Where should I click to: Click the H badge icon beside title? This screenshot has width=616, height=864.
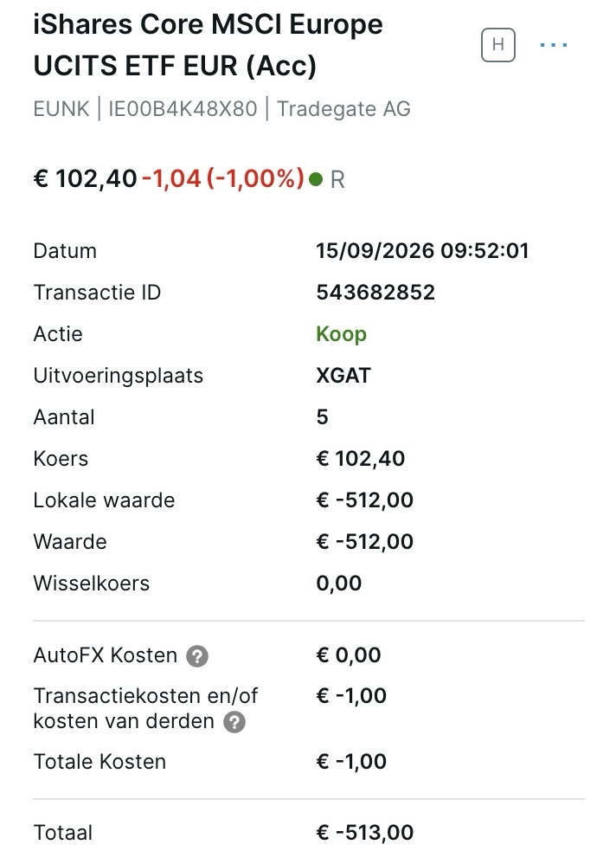(x=497, y=45)
